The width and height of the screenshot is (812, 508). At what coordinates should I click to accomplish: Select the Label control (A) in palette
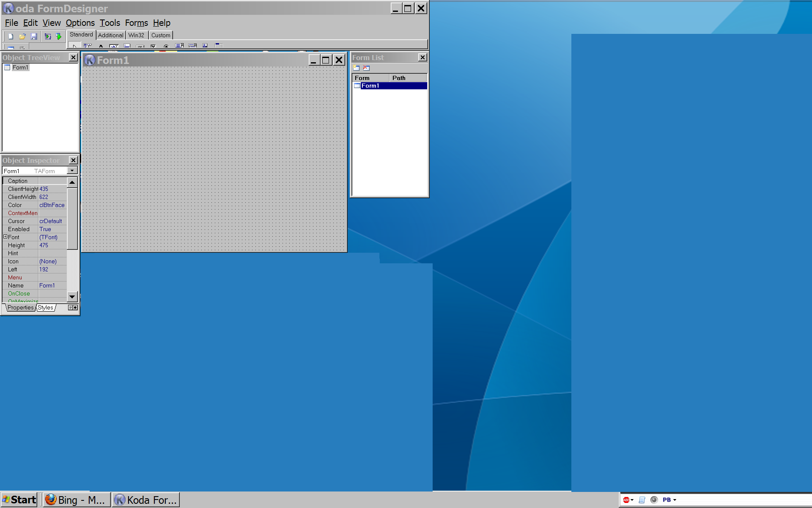point(101,46)
